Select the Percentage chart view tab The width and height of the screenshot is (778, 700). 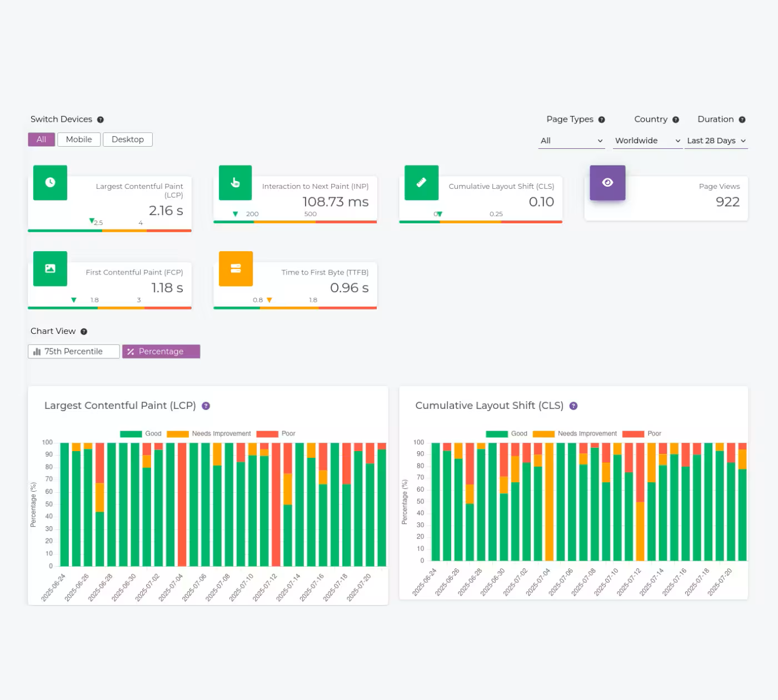(161, 351)
